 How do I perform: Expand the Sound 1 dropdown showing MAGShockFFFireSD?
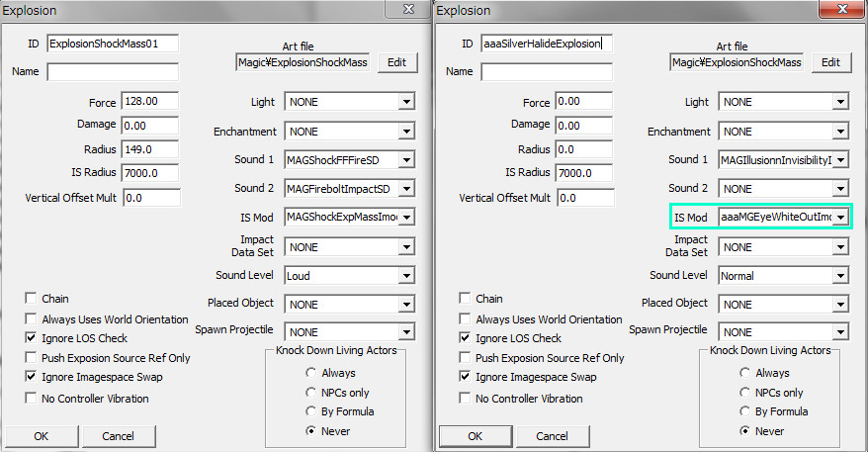[x=405, y=160]
